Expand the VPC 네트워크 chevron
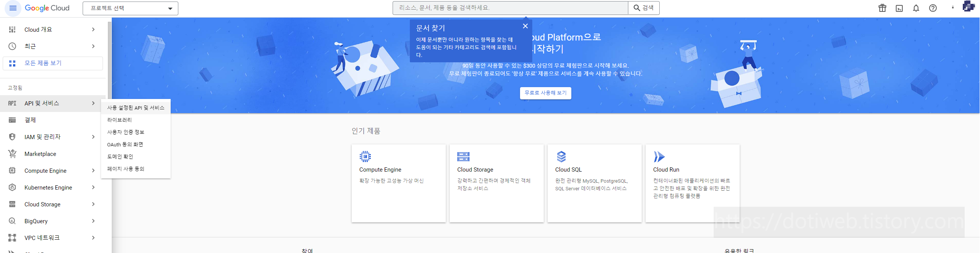Image resolution: width=980 pixels, height=253 pixels. click(x=93, y=238)
